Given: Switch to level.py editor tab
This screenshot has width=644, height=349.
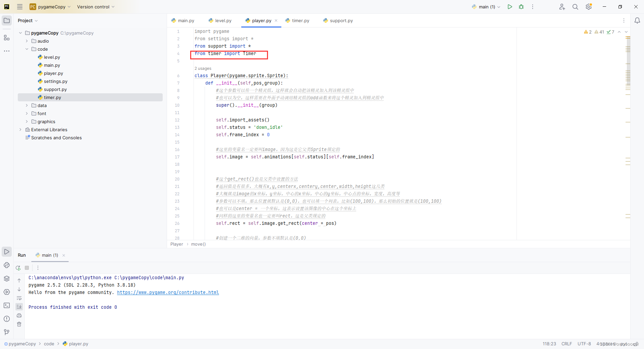Looking at the screenshot, I should coord(220,20).
